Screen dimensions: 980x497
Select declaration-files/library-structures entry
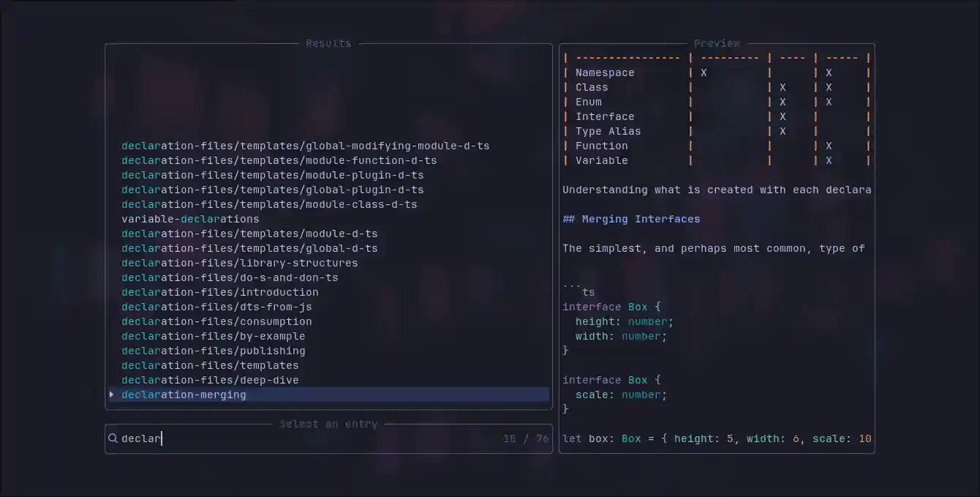(239, 263)
